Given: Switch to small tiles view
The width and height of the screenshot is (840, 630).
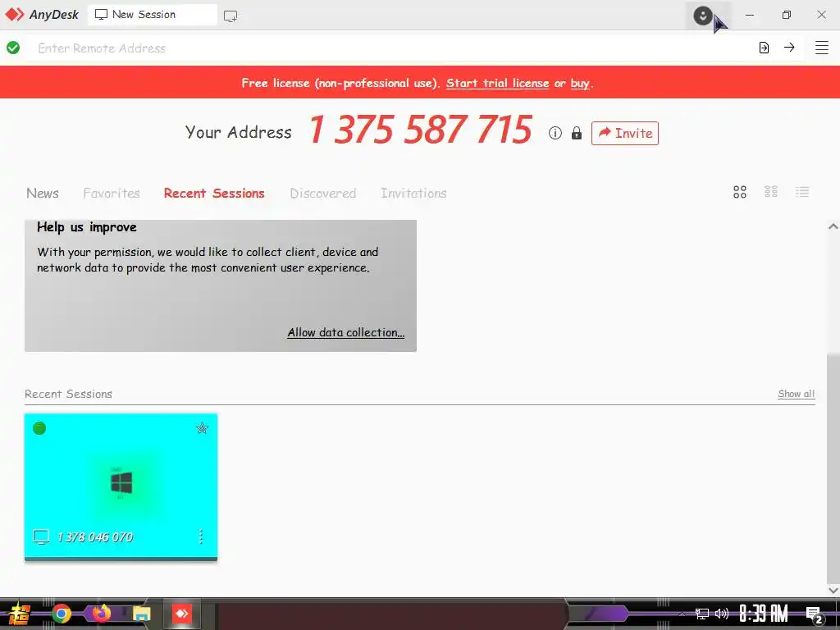Looking at the screenshot, I should [771, 192].
